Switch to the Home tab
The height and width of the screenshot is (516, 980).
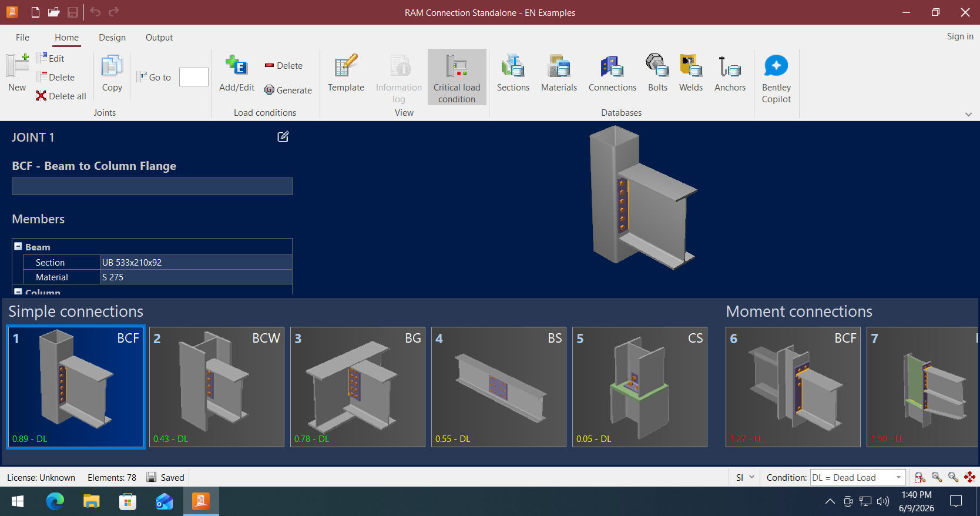[66, 37]
